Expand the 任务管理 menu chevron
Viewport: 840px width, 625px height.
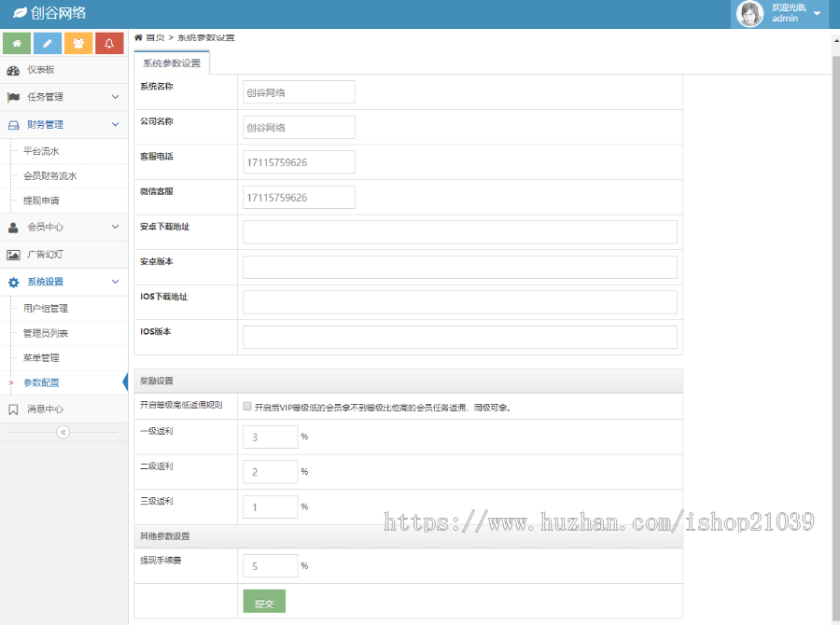tap(115, 97)
